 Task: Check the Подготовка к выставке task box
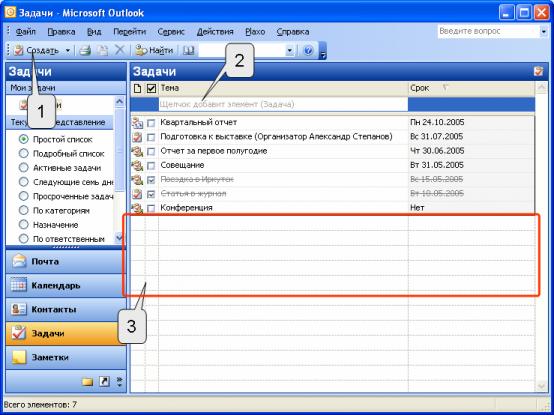point(151,137)
